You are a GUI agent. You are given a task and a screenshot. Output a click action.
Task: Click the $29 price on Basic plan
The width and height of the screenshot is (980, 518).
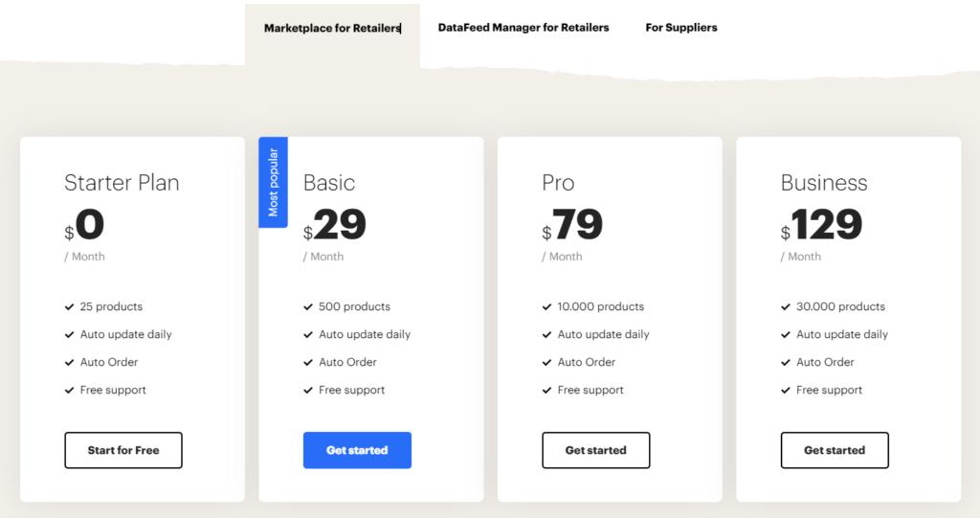click(x=334, y=225)
